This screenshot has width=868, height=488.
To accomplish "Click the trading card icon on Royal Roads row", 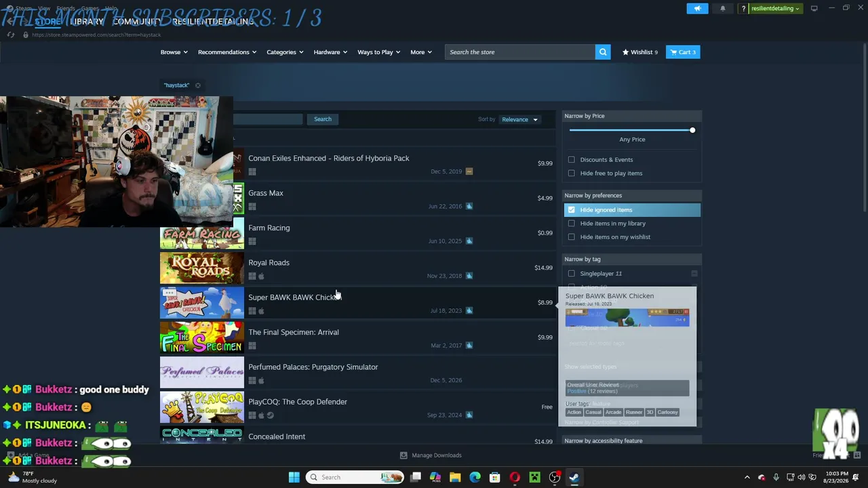I will pyautogui.click(x=469, y=276).
